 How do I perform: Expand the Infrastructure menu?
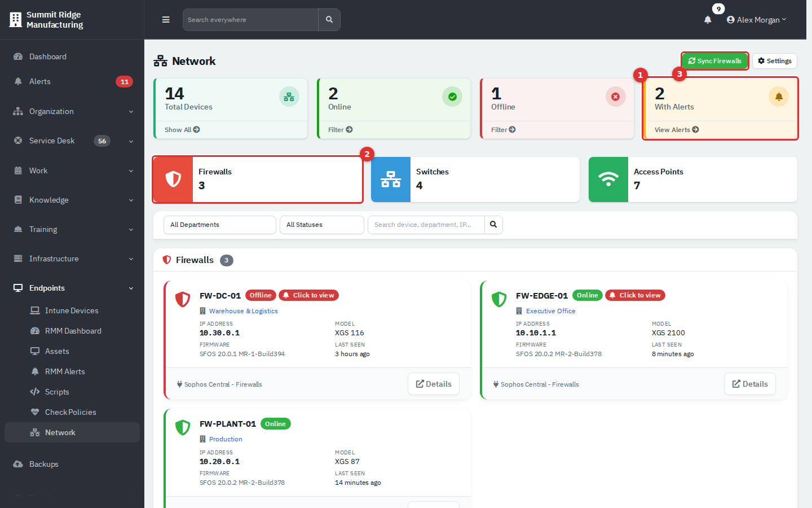(x=72, y=259)
